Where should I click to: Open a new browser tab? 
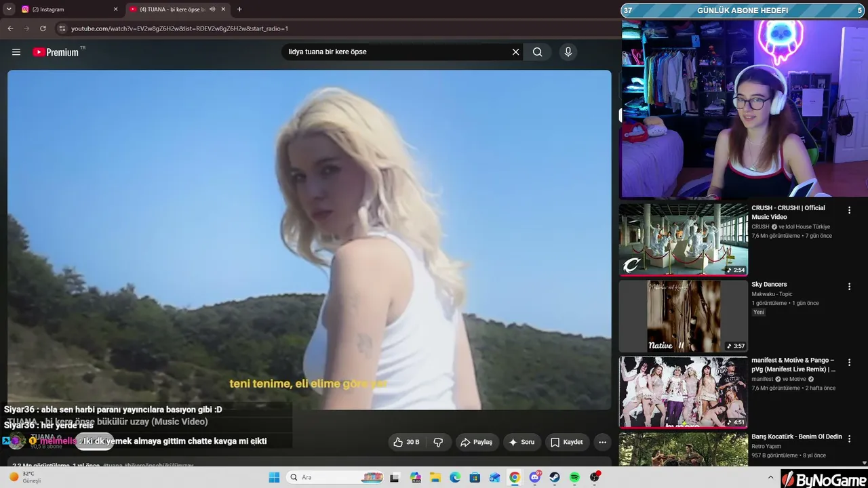(x=239, y=9)
